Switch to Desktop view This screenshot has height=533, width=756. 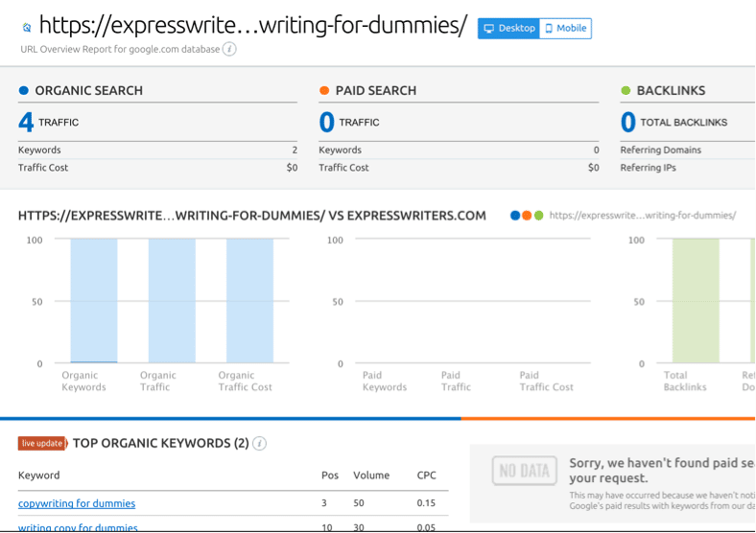click(508, 29)
